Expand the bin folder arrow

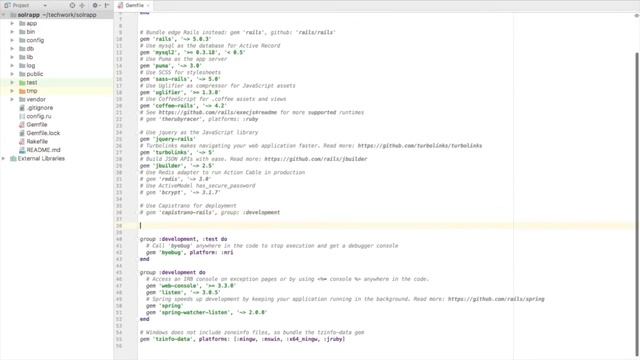pos(12,32)
